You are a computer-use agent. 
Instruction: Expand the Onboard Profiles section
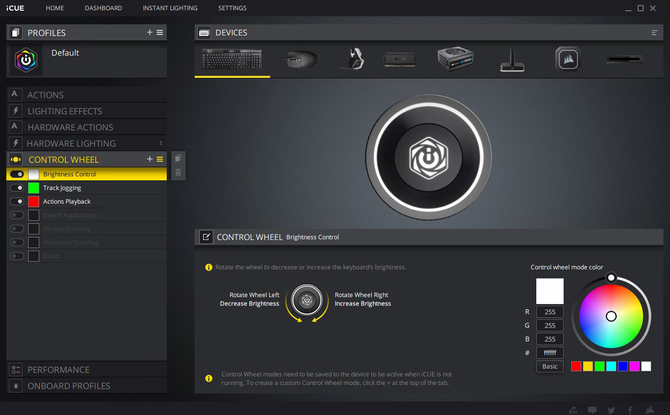[x=86, y=386]
